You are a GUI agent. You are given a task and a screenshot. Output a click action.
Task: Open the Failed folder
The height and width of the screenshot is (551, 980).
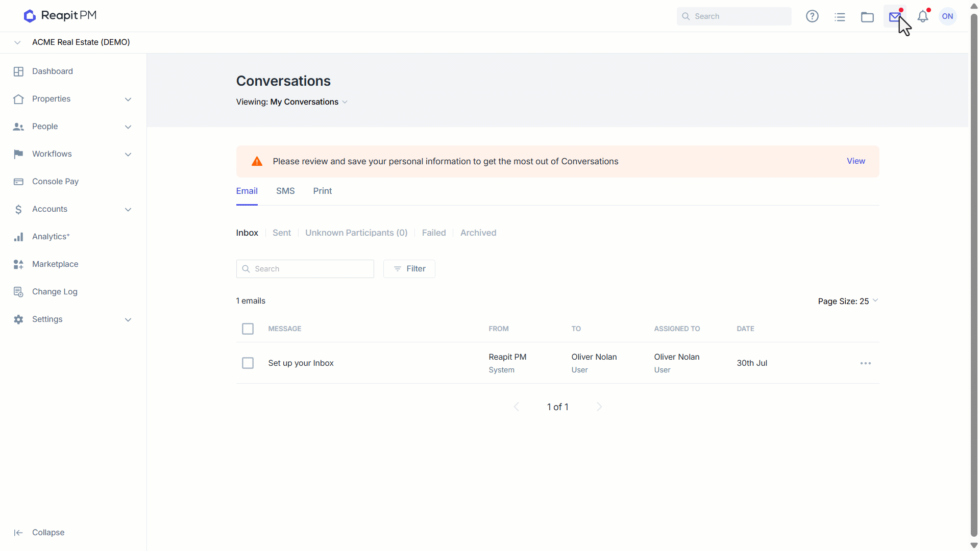point(434,233)
